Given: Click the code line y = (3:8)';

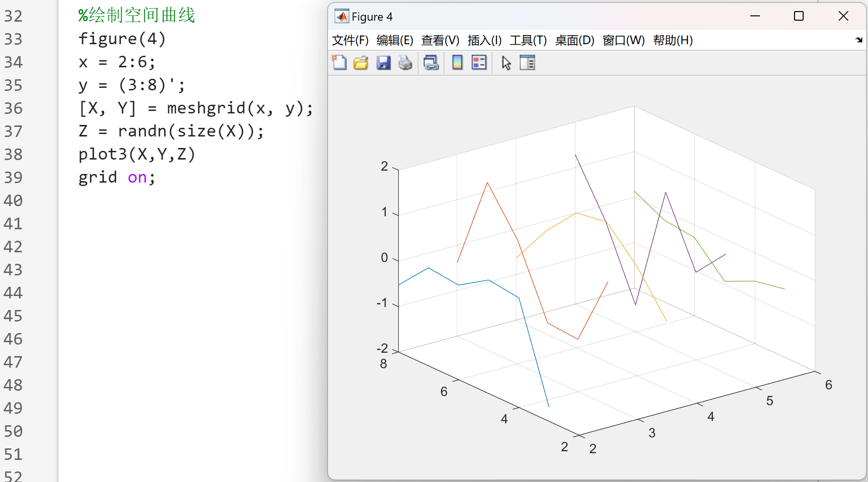Looking at the screenshot, I should click(x=132, y=85).
